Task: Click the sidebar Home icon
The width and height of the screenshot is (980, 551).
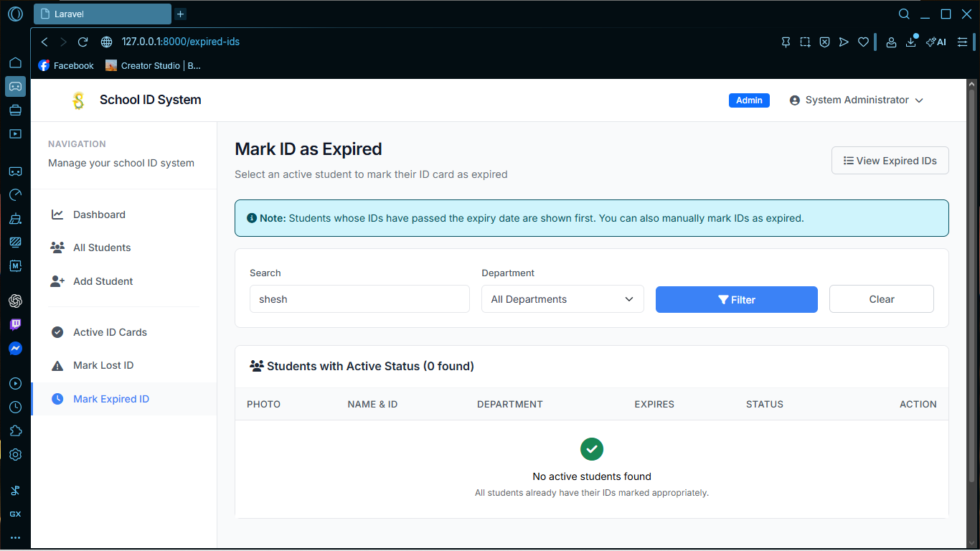Action: click(15, 62)
